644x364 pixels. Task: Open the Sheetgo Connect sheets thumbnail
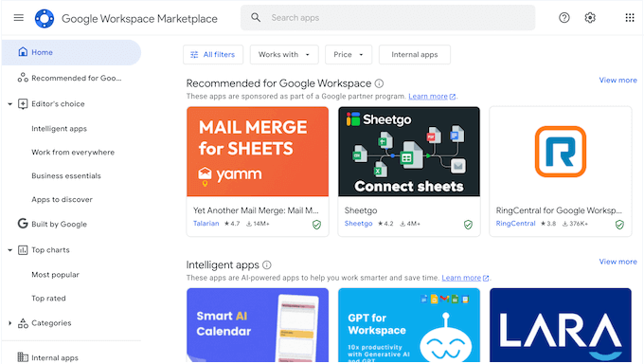tap(409, 152)
